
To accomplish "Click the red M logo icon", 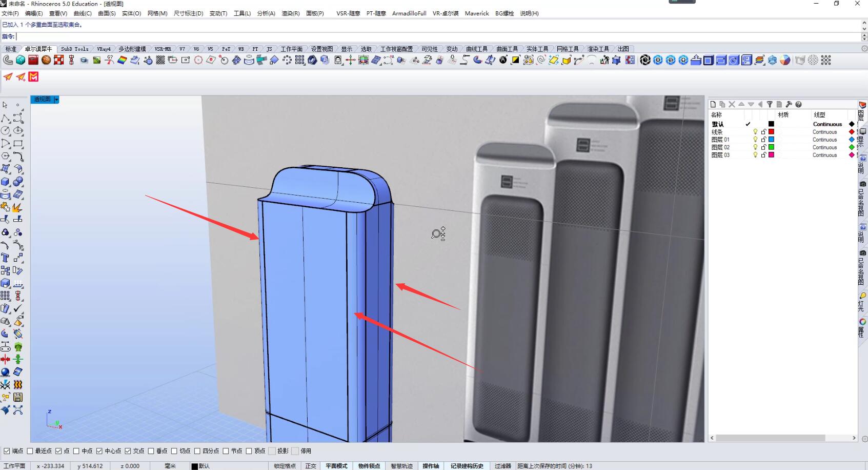I will coord(33,76).
